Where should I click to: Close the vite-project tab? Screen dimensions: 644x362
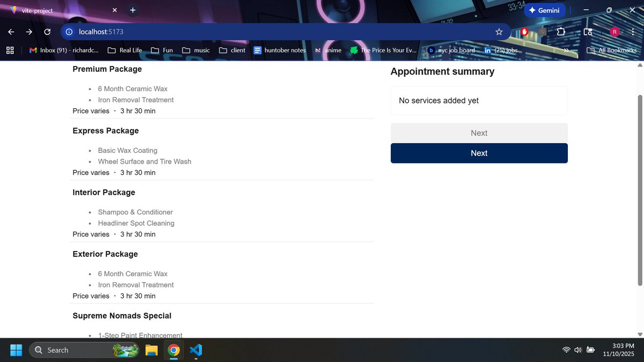click(115, 10)
